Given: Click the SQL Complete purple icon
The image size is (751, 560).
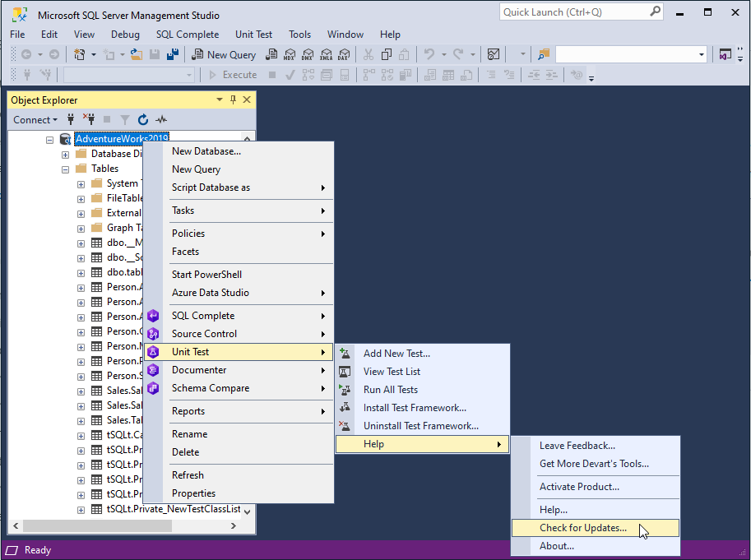Looking at the screenshot, I should point(153,316).
